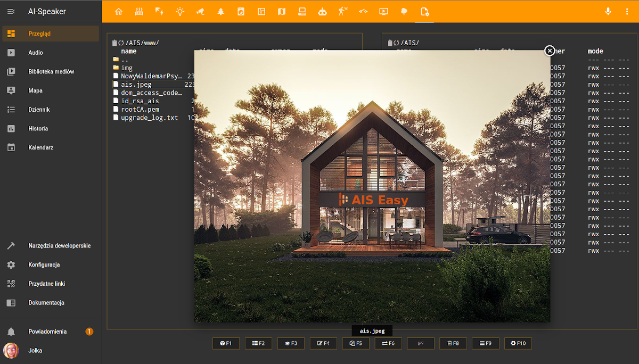Click clipboard icon of /AIS/www/ panel
639x364 pixels.
click(x=114, y=43)
